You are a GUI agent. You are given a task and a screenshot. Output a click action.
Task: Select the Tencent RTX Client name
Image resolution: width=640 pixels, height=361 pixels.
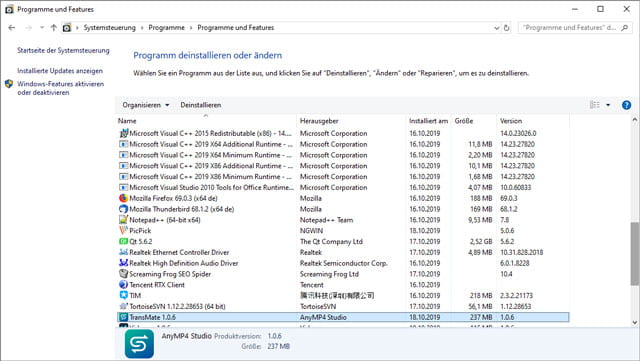point(157,285)
